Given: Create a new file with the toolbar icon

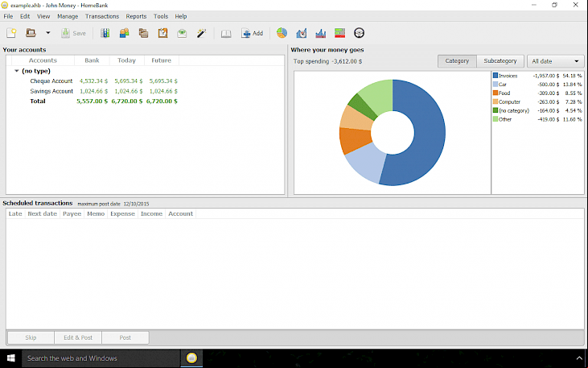Looking at the screenshot, I should 11,33.
